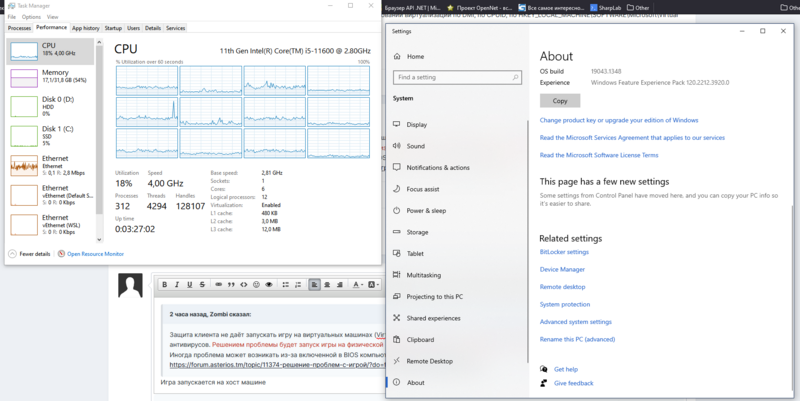
Task: Open the emoticon picker in the editor
Action: coord(257,285)
